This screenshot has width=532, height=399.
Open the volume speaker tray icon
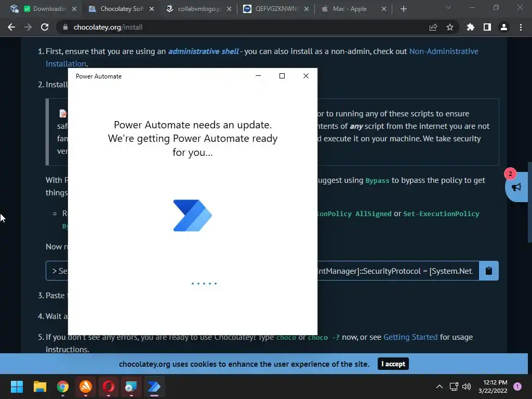tap(467, 387)
